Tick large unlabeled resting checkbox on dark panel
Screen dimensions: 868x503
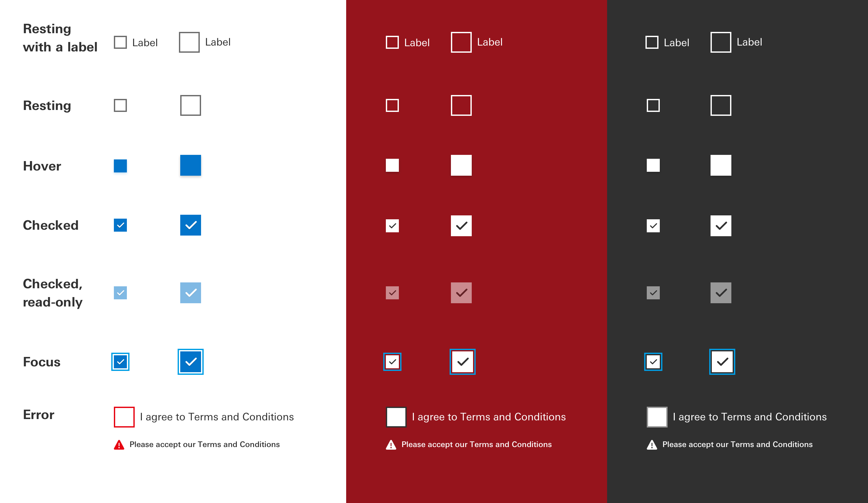[721, 105]
